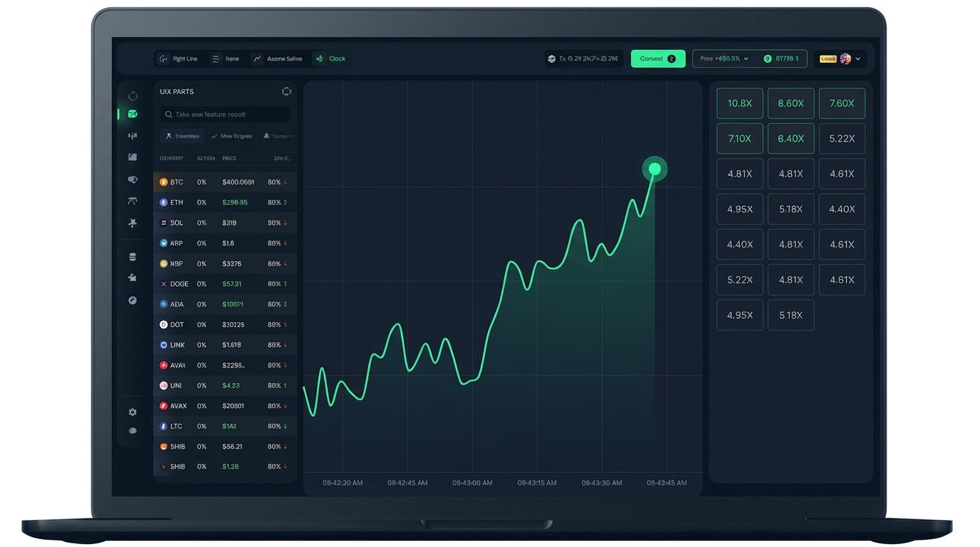This screenshot has width=980, height=547.
Task: Click the database icon in the sidebar
Action: coord(132,256)
